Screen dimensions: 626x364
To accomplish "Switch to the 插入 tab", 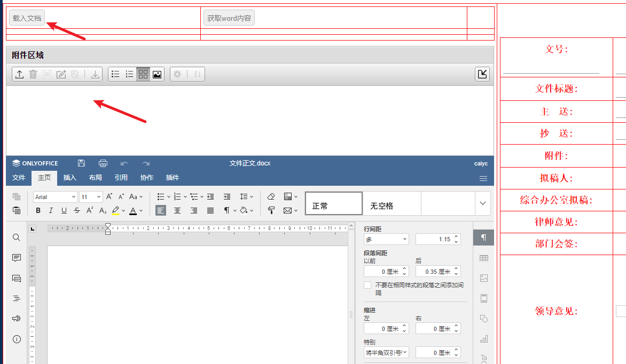I will (x=70, y=178).
